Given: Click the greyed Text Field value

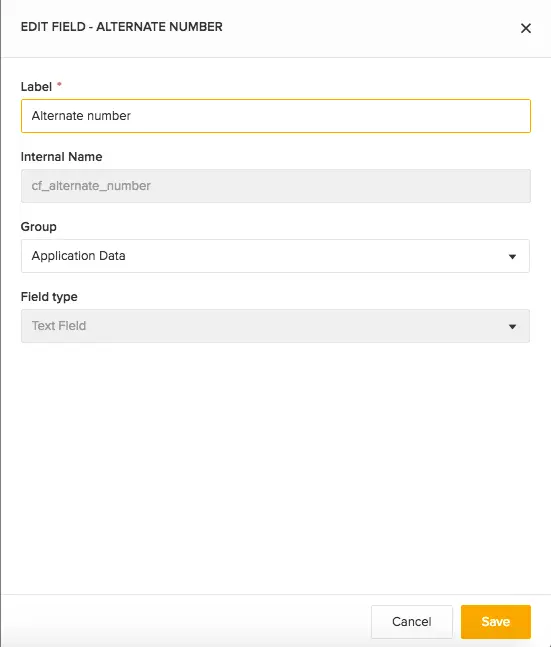Looking at the screenshot, I should click(59, 326).
